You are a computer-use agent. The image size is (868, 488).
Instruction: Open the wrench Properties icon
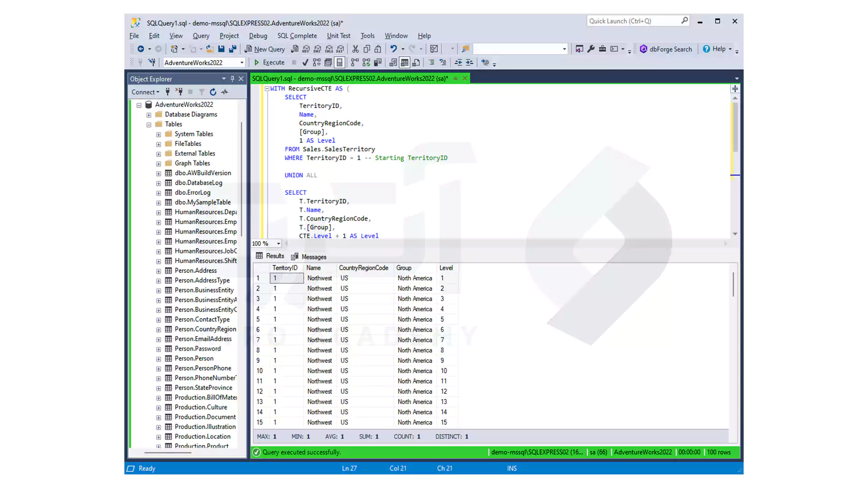(591, 49)
